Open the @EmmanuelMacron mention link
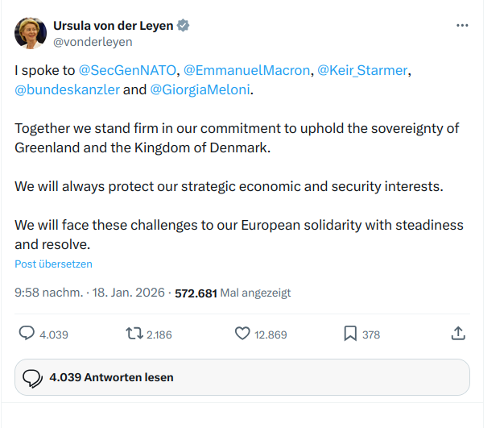The image size is (504, 428). pos(247,70)
